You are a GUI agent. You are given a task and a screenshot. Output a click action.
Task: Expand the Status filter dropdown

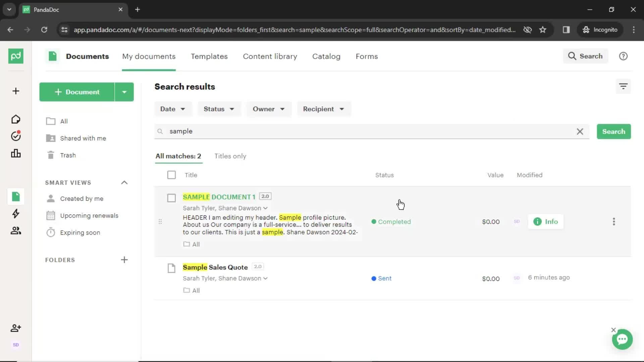click(218, 109)
